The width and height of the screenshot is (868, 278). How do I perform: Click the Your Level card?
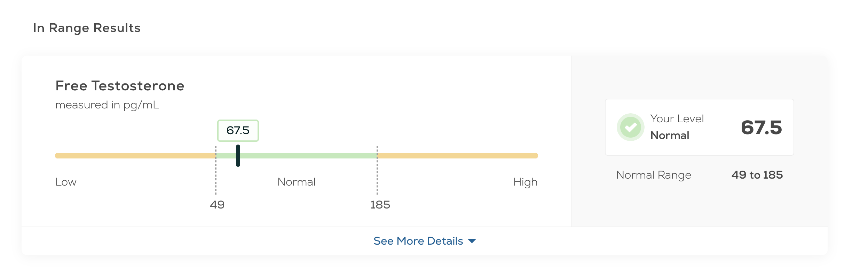click(700, 127)
